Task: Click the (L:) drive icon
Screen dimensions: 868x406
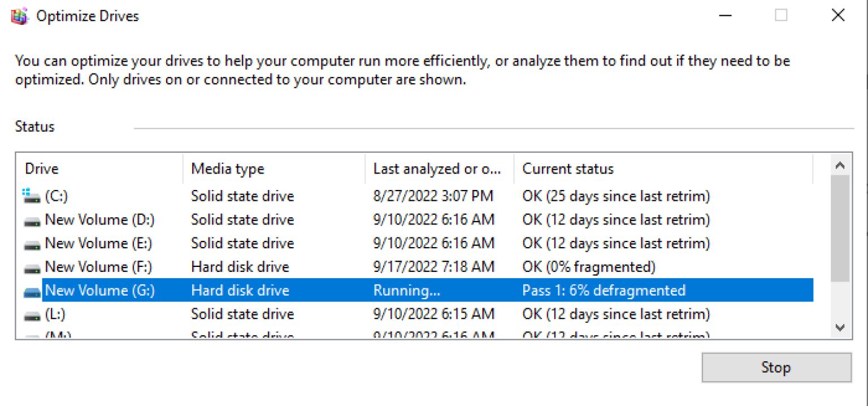Action: [x=32, y=314]
